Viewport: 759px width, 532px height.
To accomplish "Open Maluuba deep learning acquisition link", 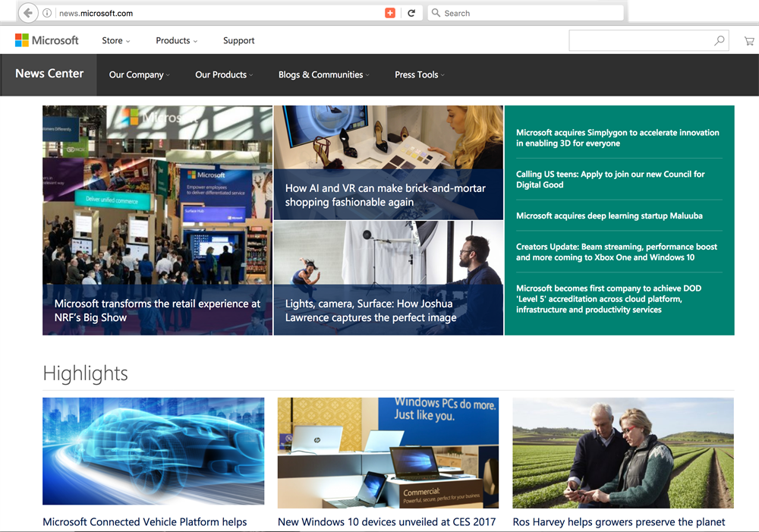I will tap(609, 216).
